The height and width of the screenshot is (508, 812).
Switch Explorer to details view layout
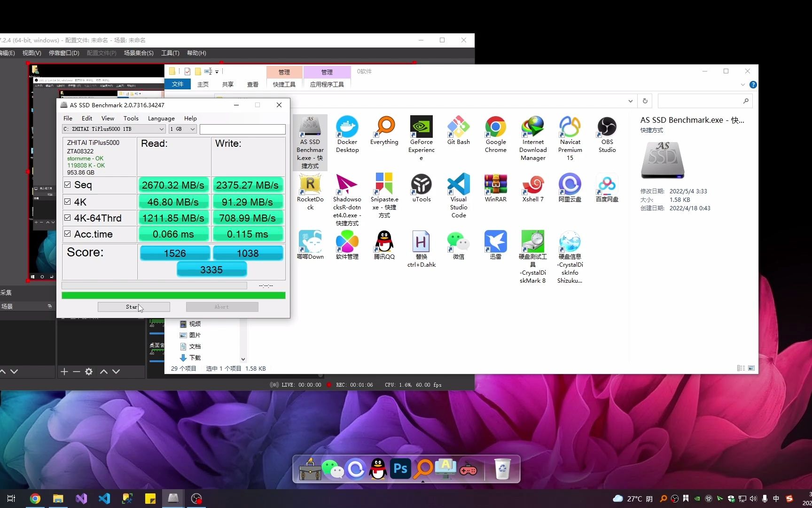(x=741, y=368)
